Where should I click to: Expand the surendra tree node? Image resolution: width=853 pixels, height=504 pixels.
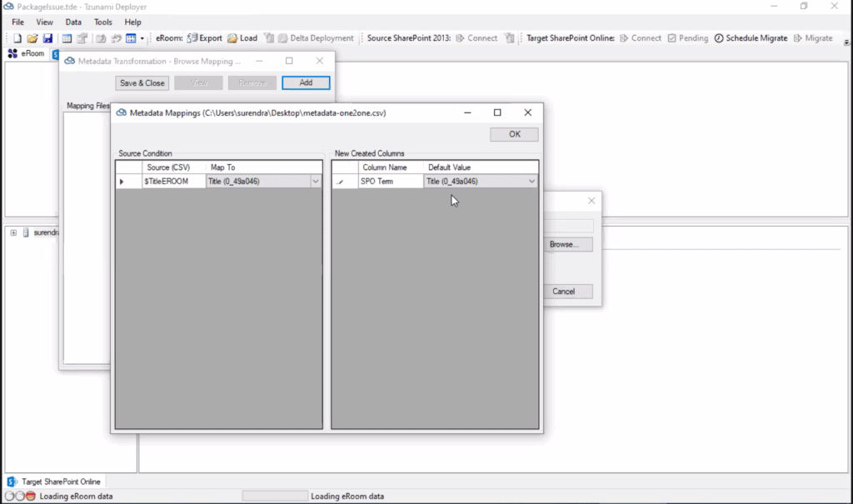[13, 233]
